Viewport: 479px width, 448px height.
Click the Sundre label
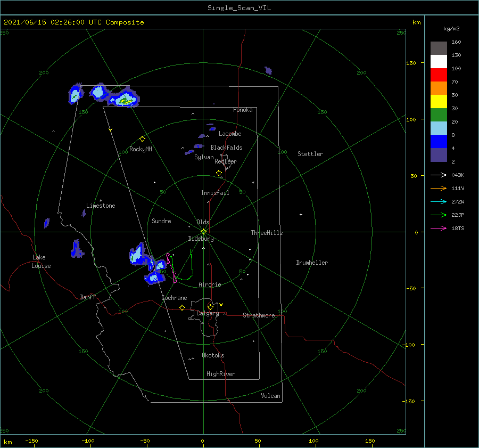click(x=161, y=221)
